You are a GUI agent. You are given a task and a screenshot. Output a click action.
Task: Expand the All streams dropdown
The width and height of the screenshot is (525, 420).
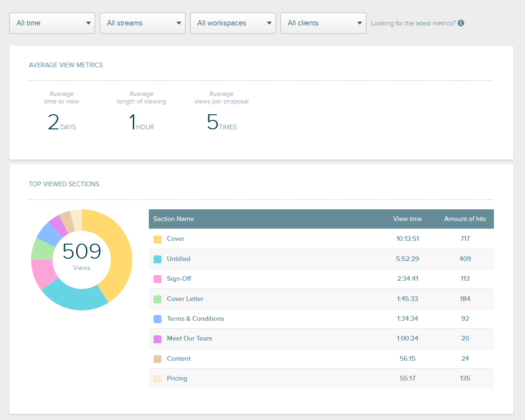pos(142,23)
